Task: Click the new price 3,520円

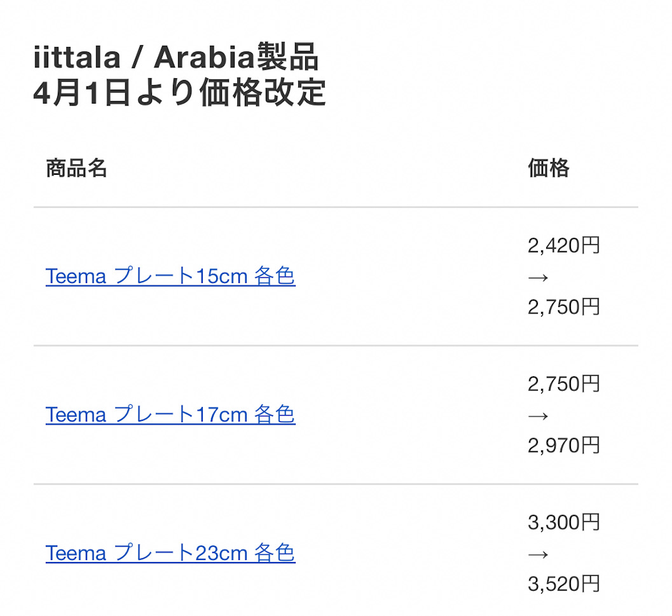Action: click(x=563, y=584)
